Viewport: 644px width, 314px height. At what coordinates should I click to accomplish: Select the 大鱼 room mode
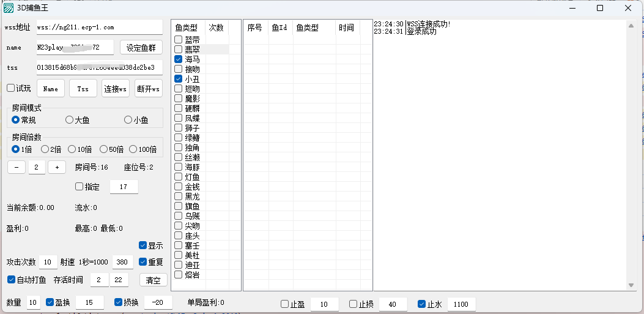69,120
